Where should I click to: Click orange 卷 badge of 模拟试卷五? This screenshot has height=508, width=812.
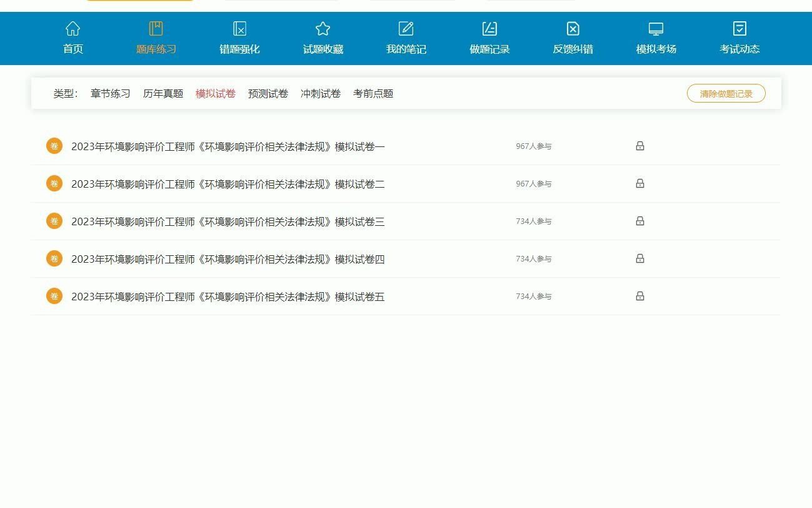coord(54,296)
